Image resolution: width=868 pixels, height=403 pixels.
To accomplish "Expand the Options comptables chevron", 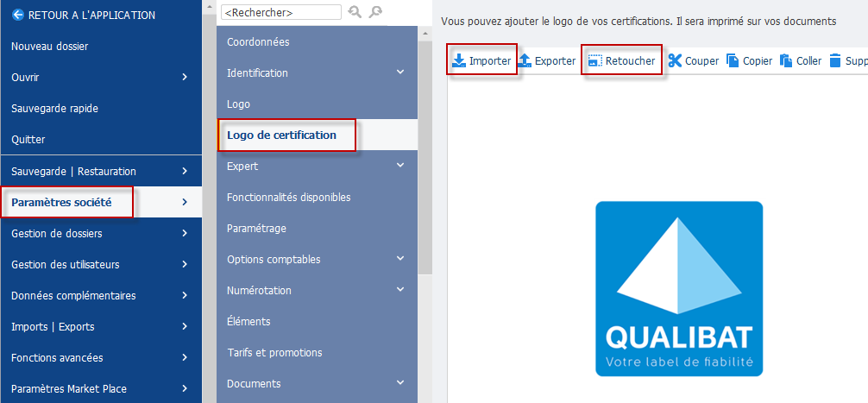I will (x=400, y=258).
